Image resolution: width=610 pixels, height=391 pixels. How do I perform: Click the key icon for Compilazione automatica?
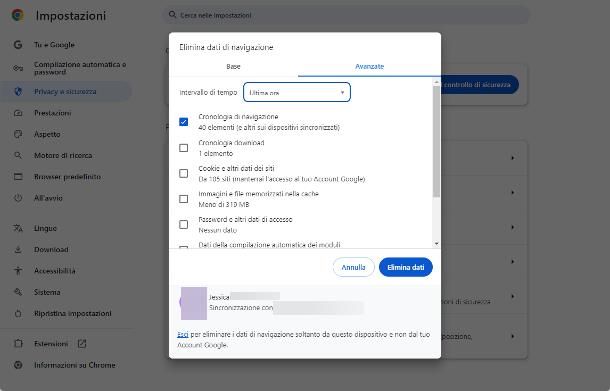[x=18, y=68]
